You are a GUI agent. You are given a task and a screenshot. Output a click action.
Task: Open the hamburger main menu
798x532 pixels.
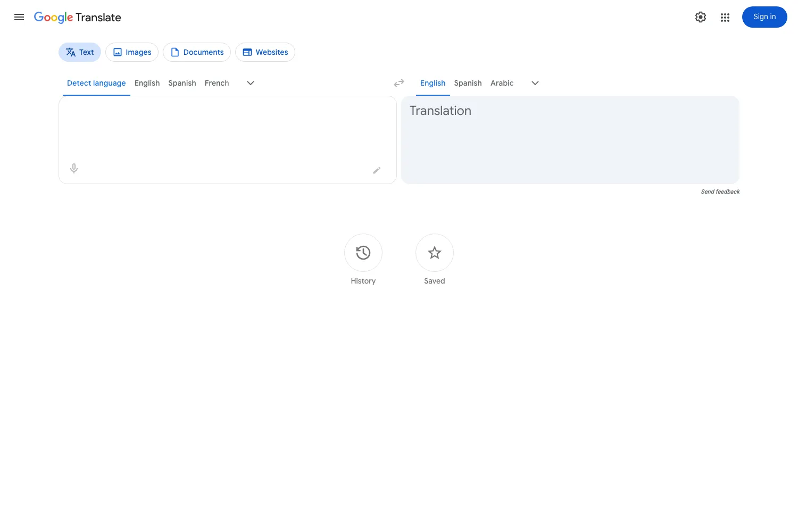pyautogui.click(x=19, y=17)
